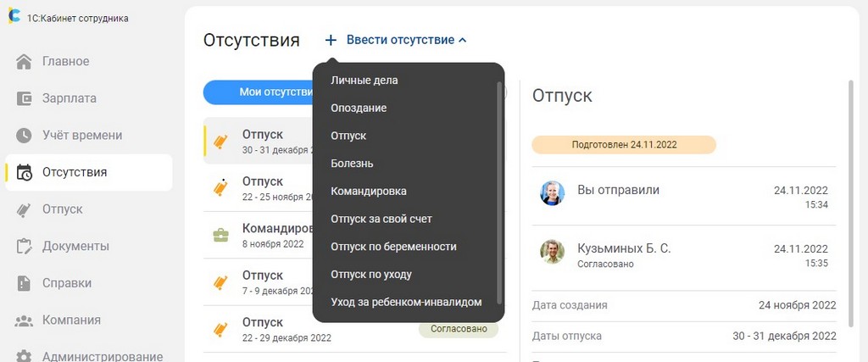The image size is (868, 362).
Task: Click the Даты отпуска value 30 - 31 декабря 2022
Action: [x=784, y=336]
